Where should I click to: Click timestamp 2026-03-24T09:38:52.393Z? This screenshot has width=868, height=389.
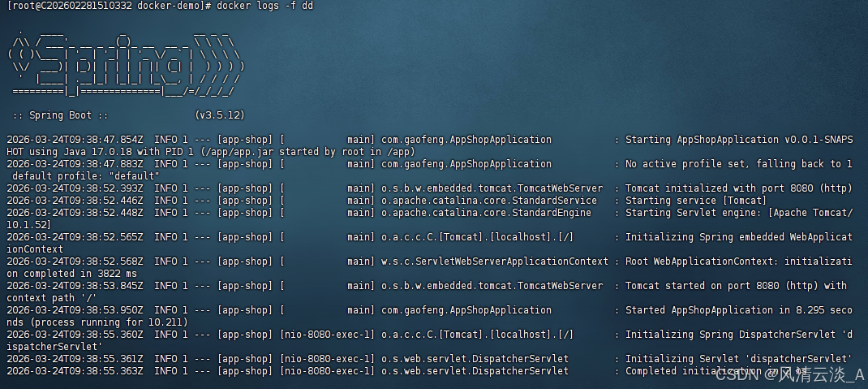point(75,188)
